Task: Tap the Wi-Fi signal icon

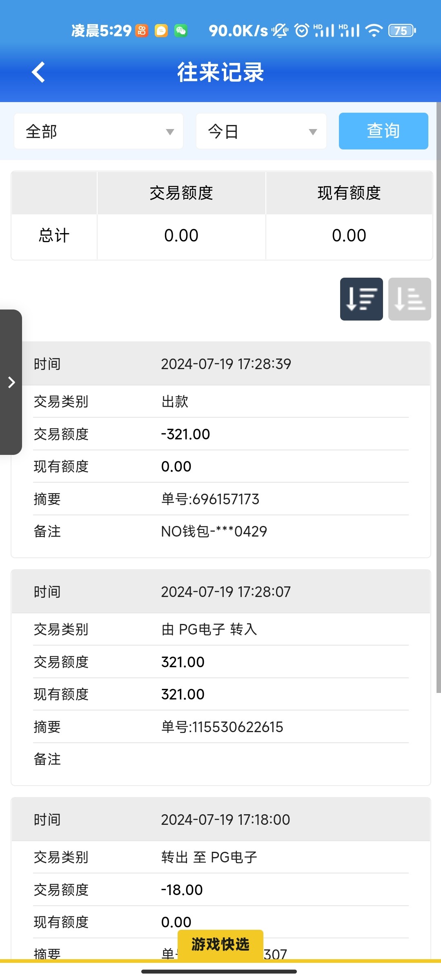Action: 374,31
